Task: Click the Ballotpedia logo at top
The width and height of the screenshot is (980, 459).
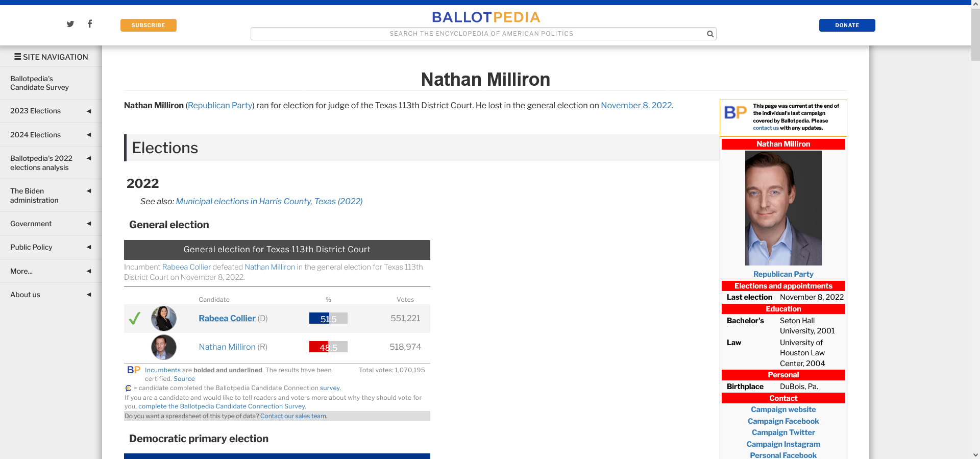Action: coord(485,17)
